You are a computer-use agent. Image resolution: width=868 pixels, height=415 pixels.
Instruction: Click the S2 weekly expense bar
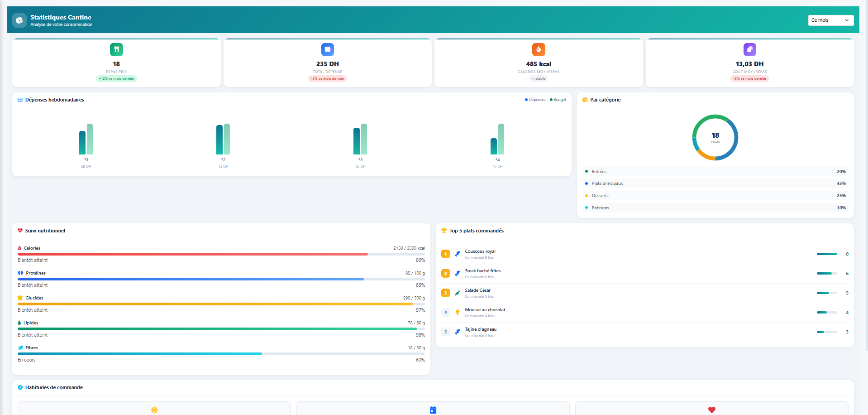(x=219, y=140)
